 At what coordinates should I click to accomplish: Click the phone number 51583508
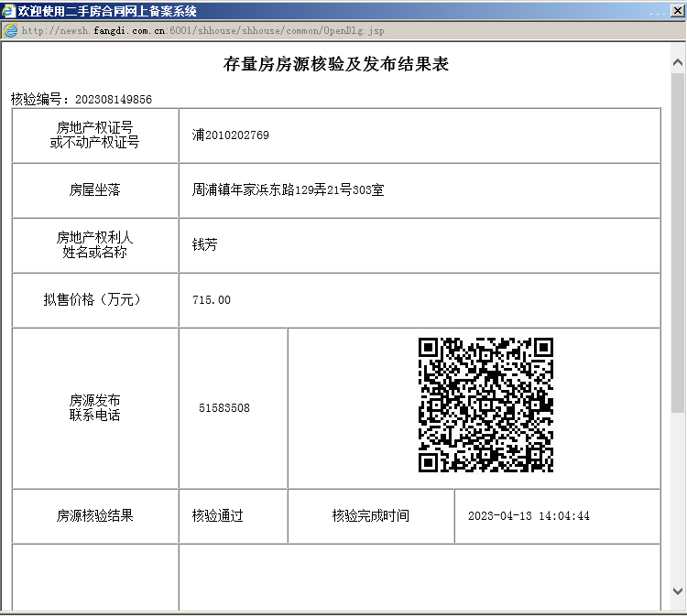click(x=224, y=408)
